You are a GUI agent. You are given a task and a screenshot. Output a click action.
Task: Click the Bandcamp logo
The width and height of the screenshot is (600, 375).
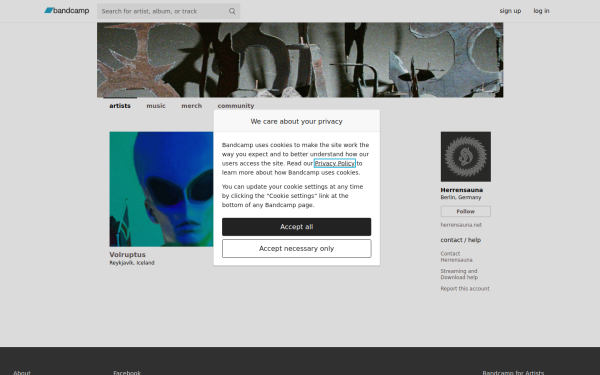(x=67, y=11)
